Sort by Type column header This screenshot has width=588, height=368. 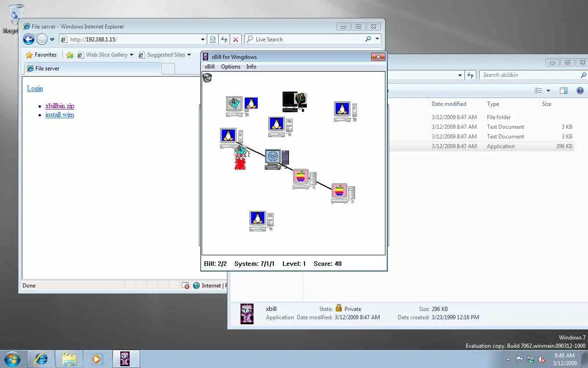(x=493, y=104)
